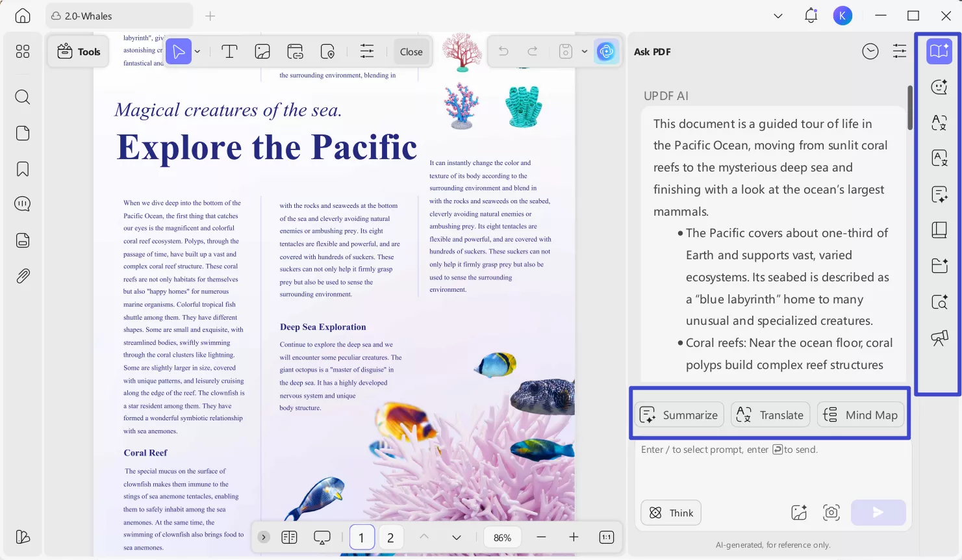Open the tab list dropdown chevron

(778, 16)
